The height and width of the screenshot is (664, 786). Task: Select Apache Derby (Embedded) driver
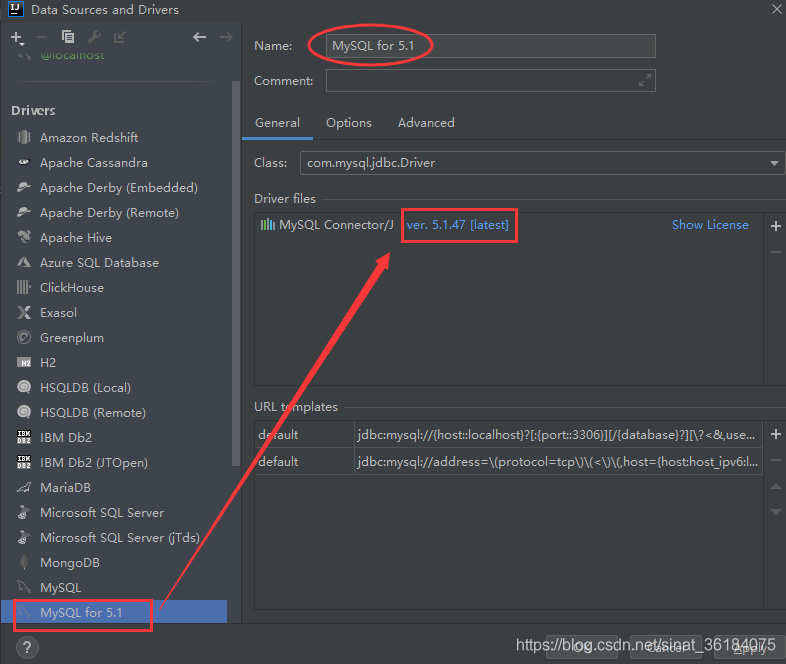click(119, 187)
